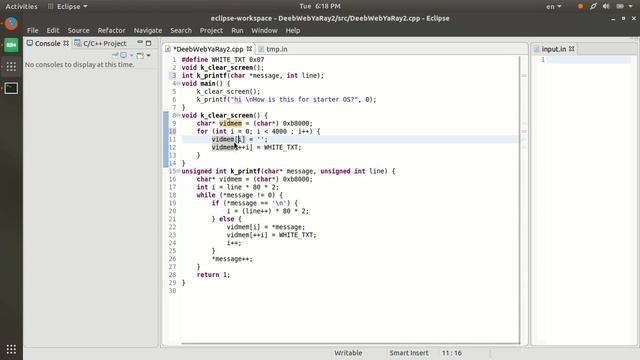Maximize the Console view panel
This screenshot has width=640, height=360.
pos(149,43)
